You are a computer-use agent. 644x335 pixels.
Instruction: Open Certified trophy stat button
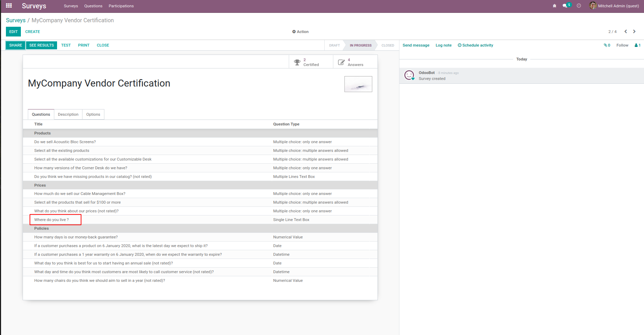tap(311, 62)
